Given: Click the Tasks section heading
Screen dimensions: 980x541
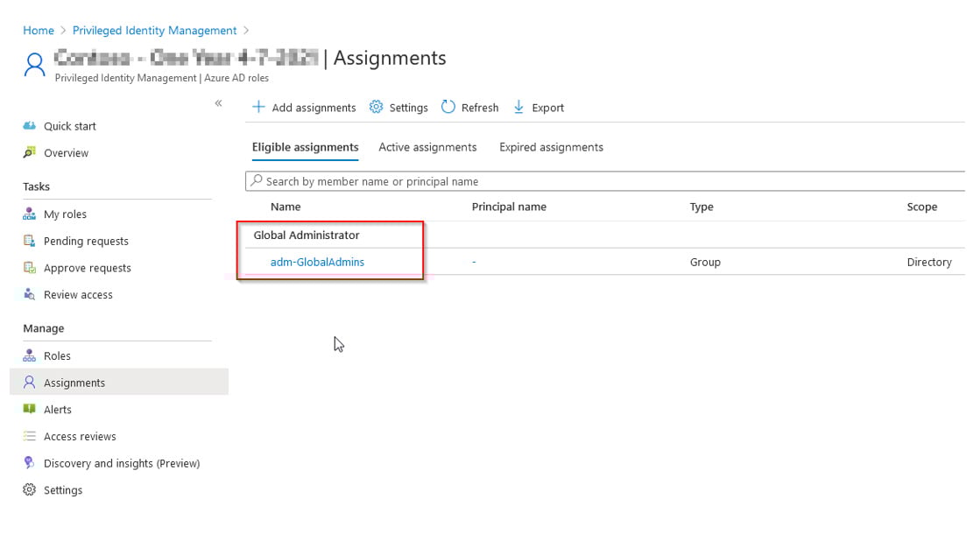Looking at the screenshot, I should 36,186.
